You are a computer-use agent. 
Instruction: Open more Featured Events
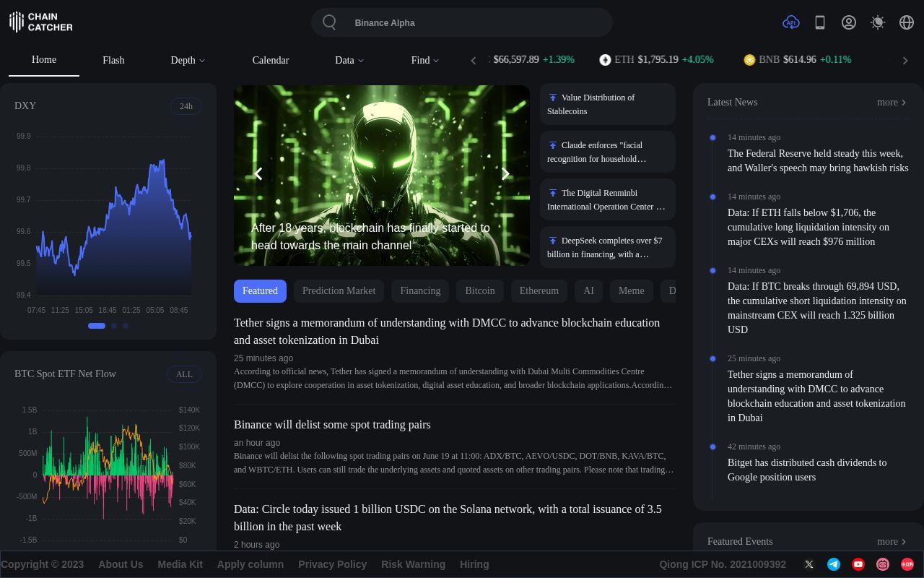tap(892, 542)
